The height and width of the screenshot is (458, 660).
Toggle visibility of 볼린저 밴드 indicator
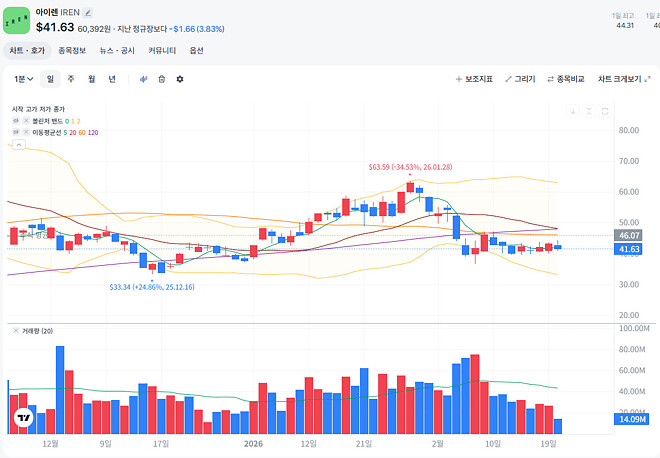[16, 121]
